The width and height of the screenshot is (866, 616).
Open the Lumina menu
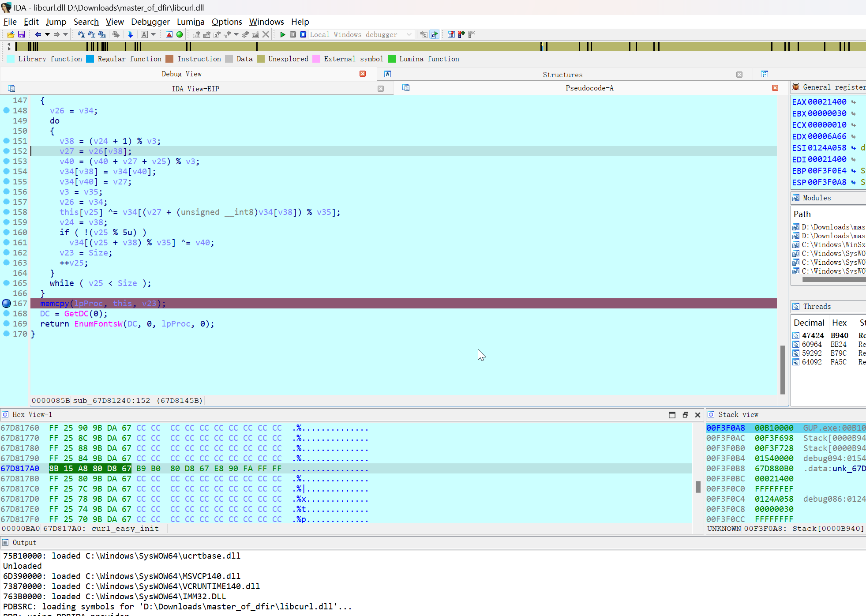(x=191, y=22)
